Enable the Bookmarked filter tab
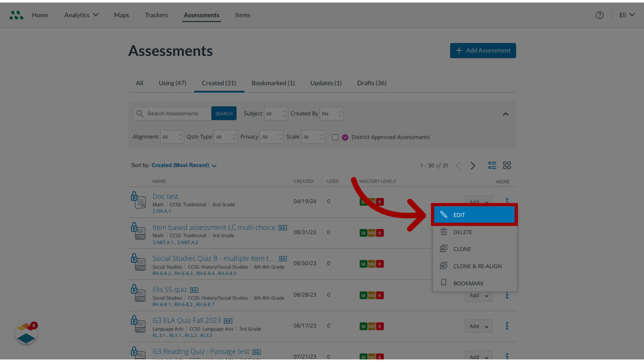This screenshot has width=644, height=362. 273,83
